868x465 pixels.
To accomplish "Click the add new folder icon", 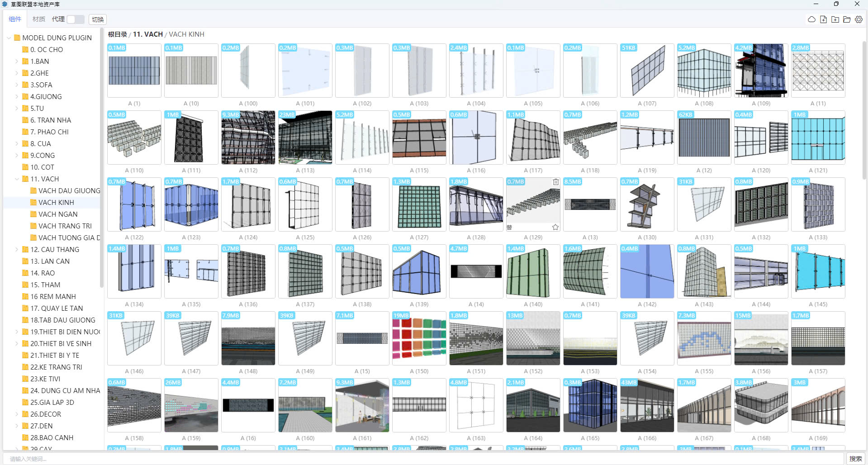I will tap(835, 19).
